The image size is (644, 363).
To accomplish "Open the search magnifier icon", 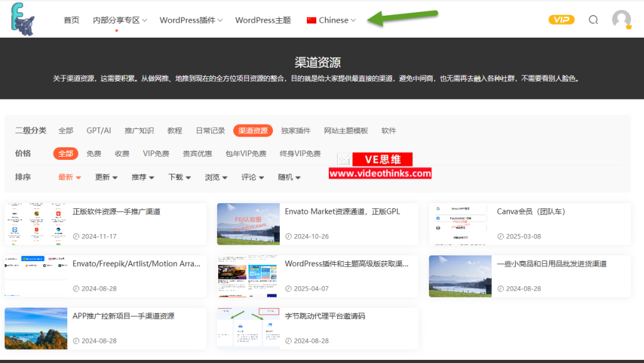I will point(593,20).
